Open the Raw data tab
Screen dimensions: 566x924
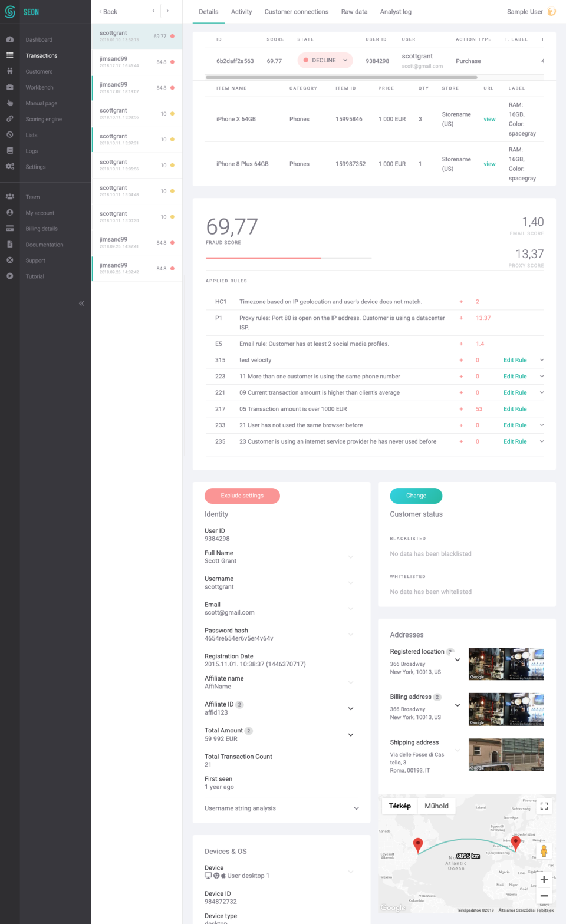click(x=354, y=12)
